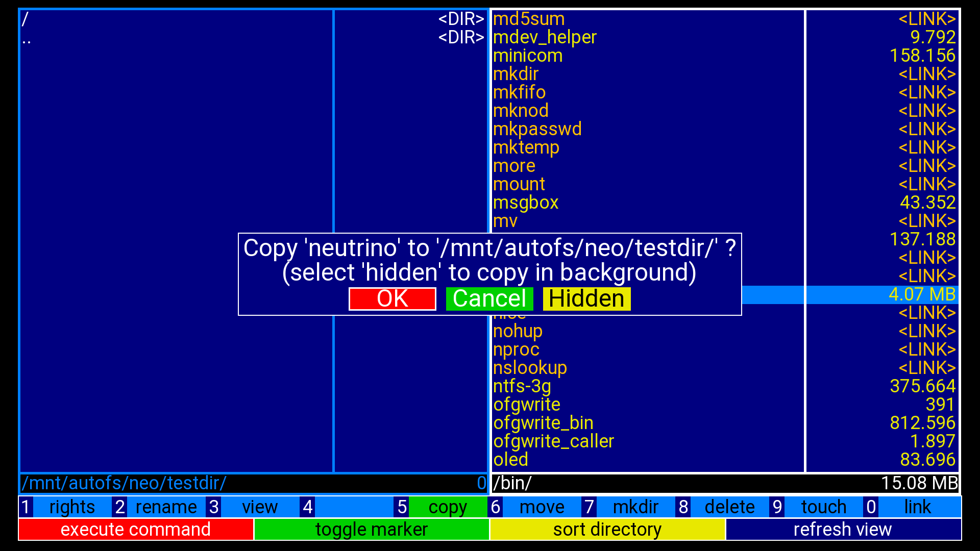Activate the highlighted copy function

pos(448,507)
